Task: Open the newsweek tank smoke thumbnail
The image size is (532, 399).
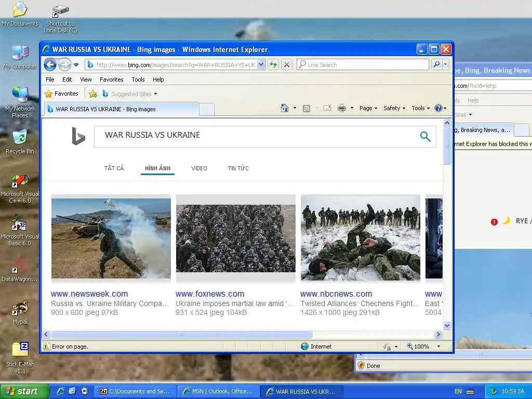Action: 111,238
